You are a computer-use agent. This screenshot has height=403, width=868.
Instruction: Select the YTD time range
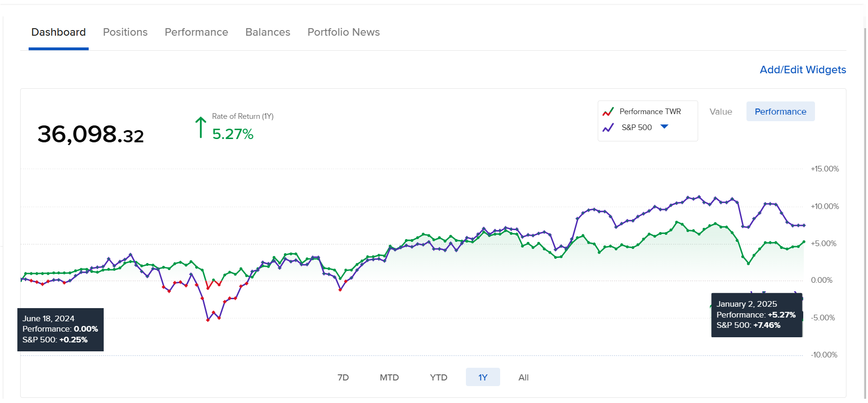(438, 378)
